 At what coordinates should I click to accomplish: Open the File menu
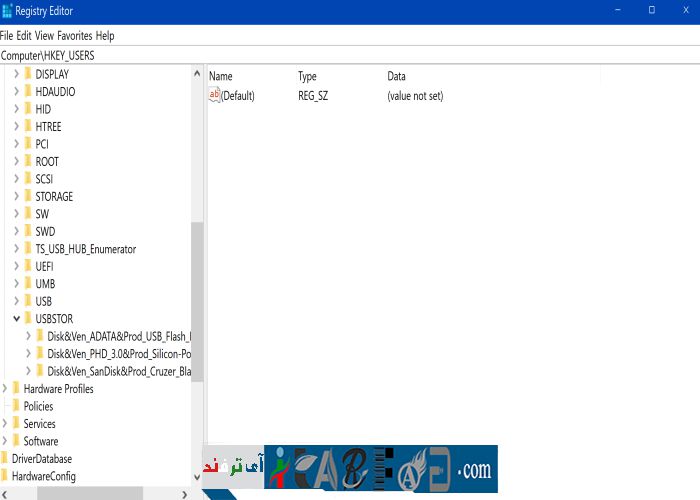[6, 36]
